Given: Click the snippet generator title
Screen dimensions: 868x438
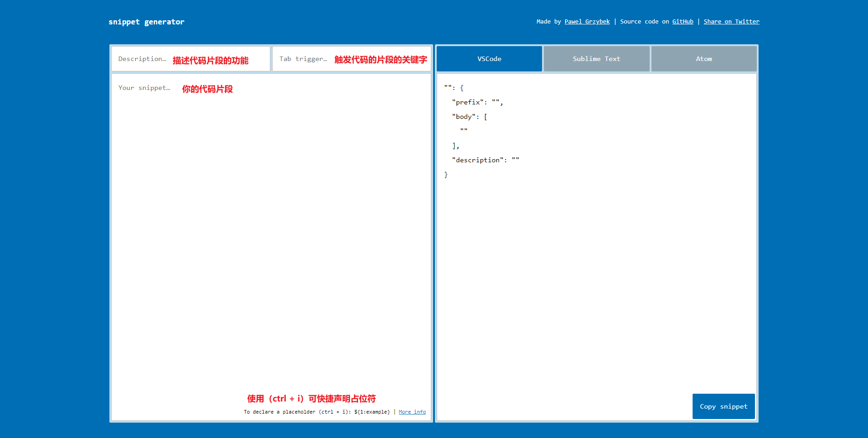Looking at the screenshot, I should 146,22.
